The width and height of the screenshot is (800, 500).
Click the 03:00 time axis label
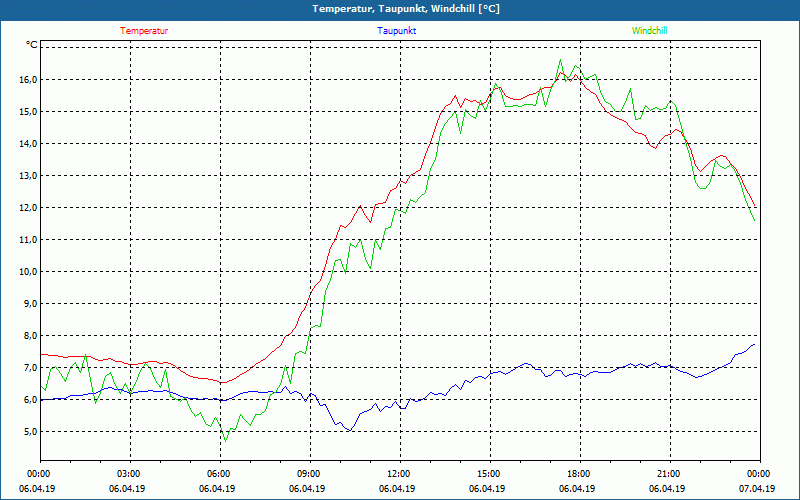pyautogui.click(x=127, y=474)
